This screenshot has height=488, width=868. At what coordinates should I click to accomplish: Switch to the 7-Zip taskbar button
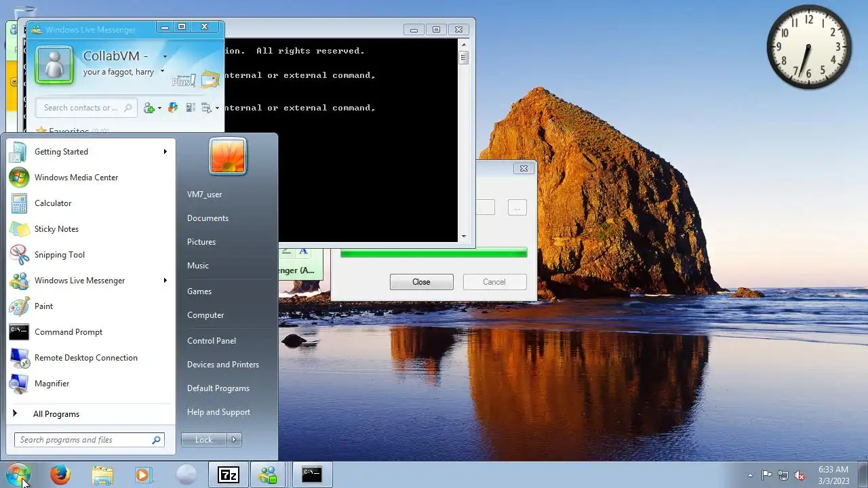[229, 474]
